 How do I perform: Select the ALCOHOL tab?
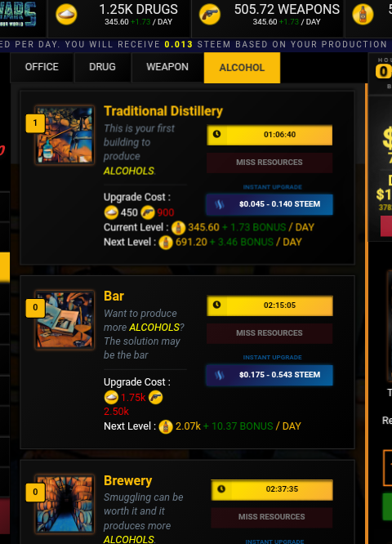tap(242, 68)
